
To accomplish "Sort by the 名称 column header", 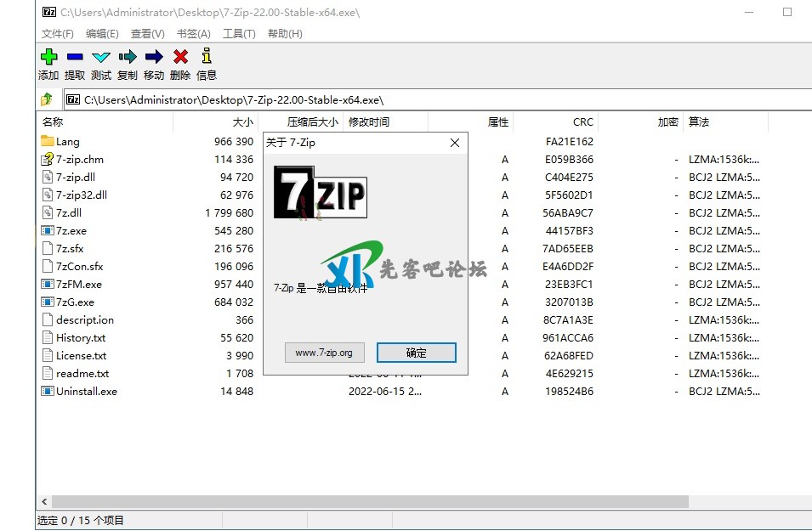I will tap(53, 122).
